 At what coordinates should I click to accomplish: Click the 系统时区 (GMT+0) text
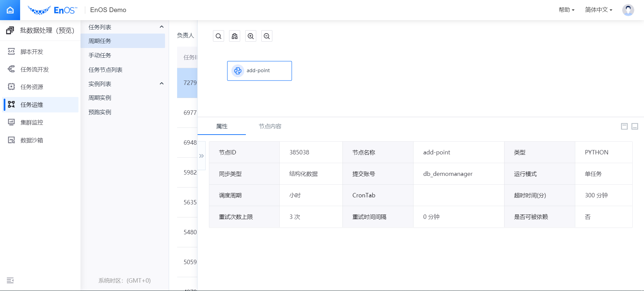124,281
